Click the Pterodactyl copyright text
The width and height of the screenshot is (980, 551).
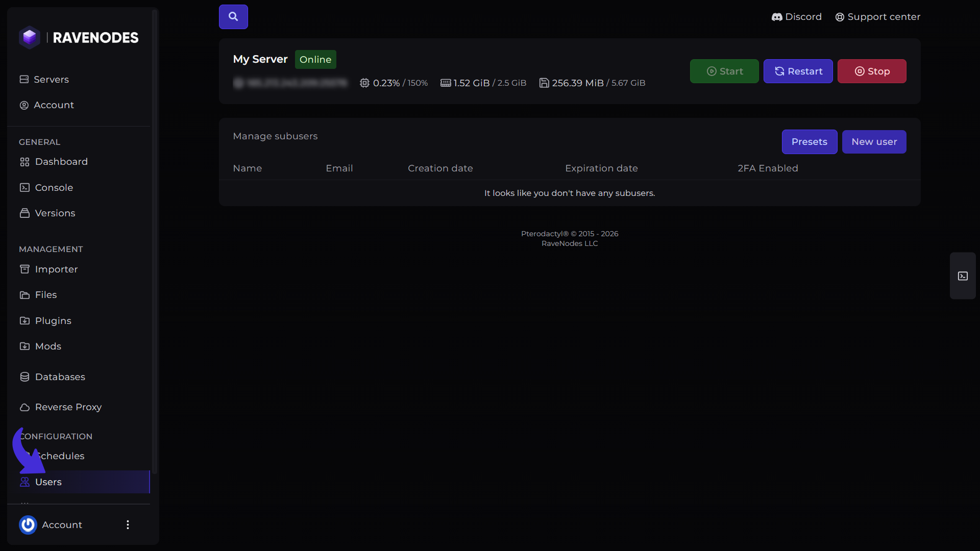coord(570,234)
